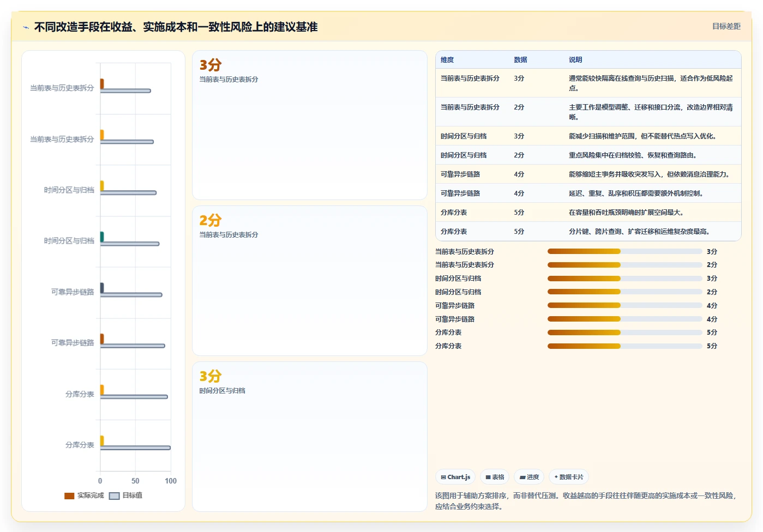The height and width of the screenshot is (532, 763).
Task: Click the grey-blue 目标值 legend color box
Action: tap(114, 496)
